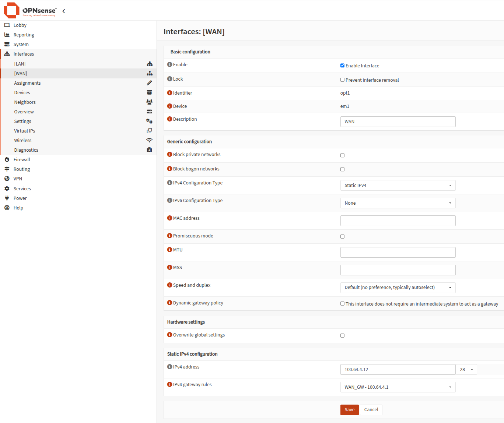Enable the Block private networks checkbox
Viewport: 504px width, 423px height.
coord(342,155)
